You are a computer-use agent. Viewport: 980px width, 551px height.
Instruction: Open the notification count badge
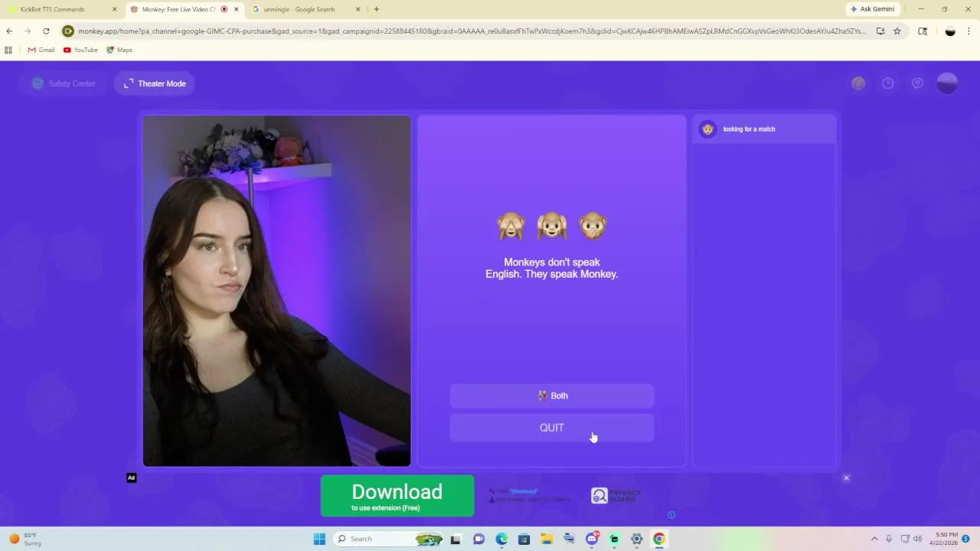click(966, 539)
